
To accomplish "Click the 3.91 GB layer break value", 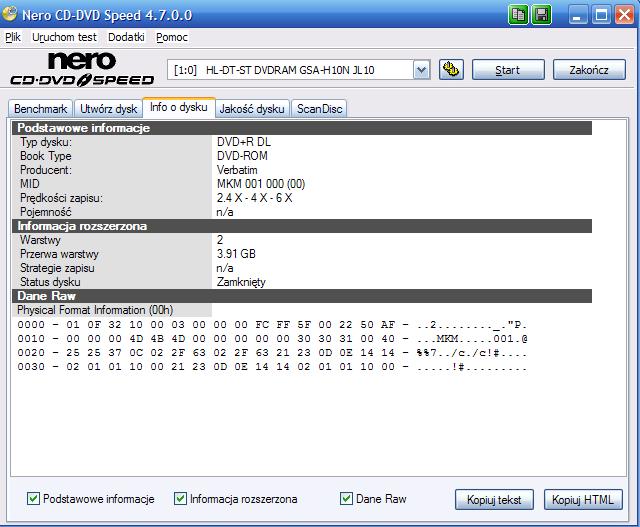I will [236, 254].
